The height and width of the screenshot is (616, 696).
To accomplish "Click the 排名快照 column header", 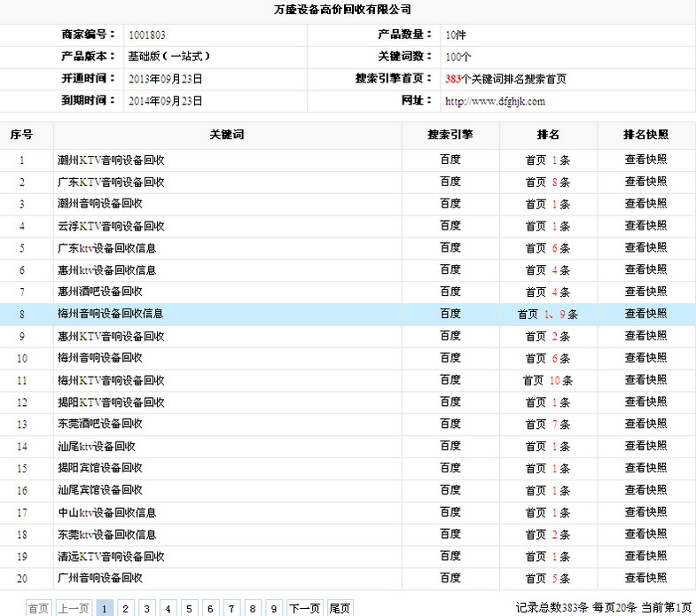I will 645,135.
